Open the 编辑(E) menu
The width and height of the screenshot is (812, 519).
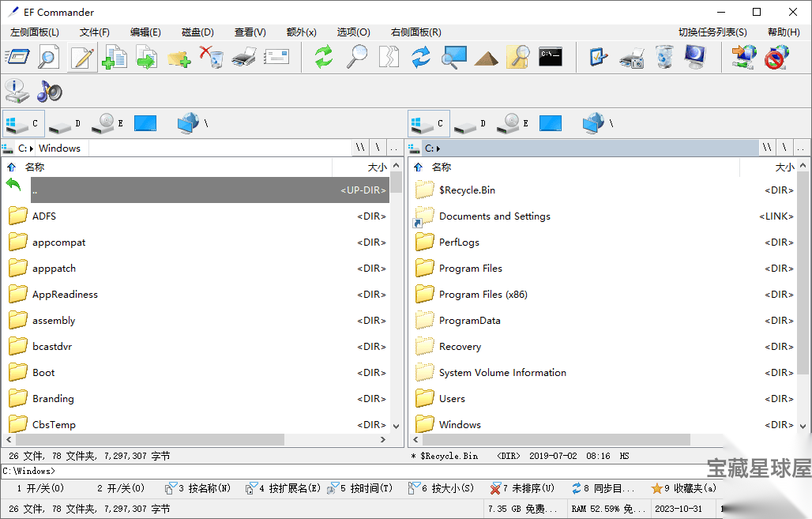[x=145, y=32]
